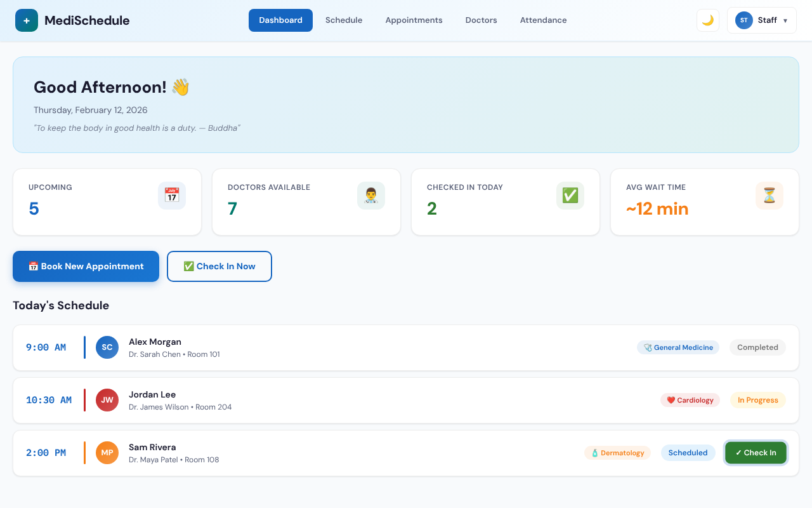Image resolution: width=812 pixels, height=508 pixels.
Task: Open the Attendance section
Action: 543,20
